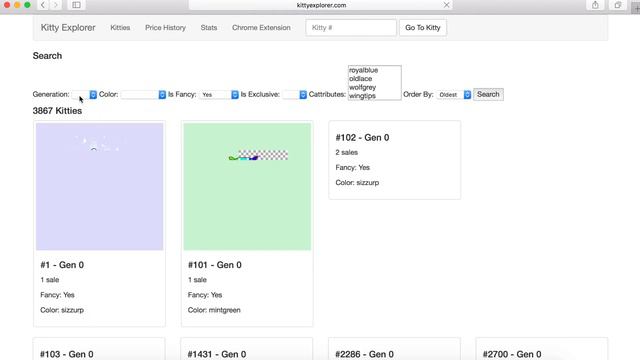Click the #103 - Gen 0 title

pyautogui.click(x=67, y=354)
